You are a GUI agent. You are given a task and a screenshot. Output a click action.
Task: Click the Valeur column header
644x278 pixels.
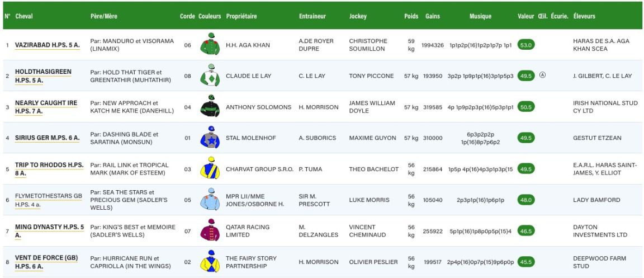tap(525, 16)
